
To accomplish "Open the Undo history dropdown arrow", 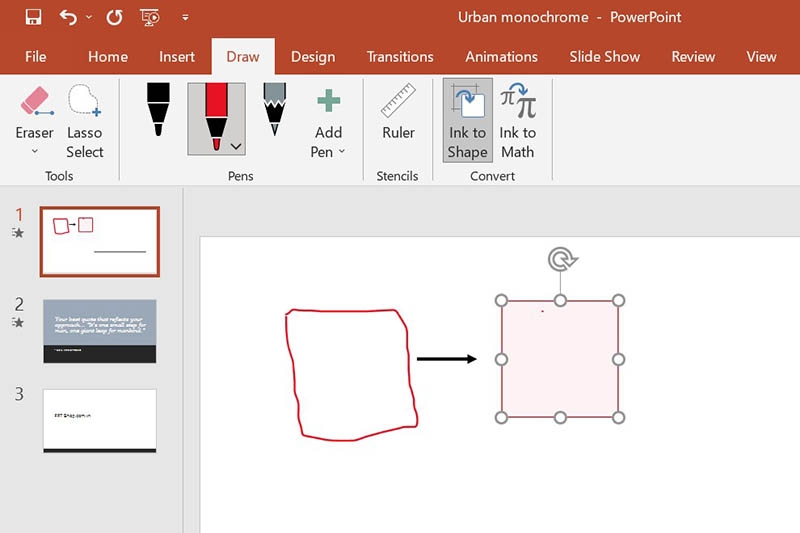I will coord(89,17).
